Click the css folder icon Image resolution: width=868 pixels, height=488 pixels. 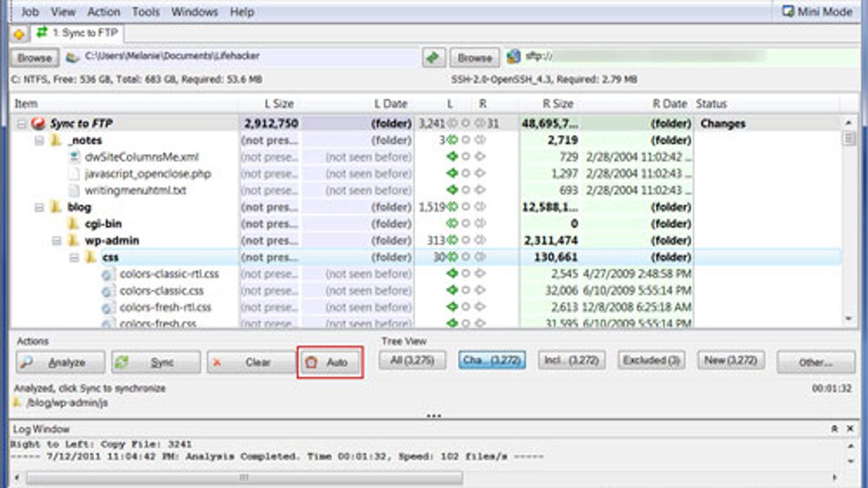click(90, 257)
